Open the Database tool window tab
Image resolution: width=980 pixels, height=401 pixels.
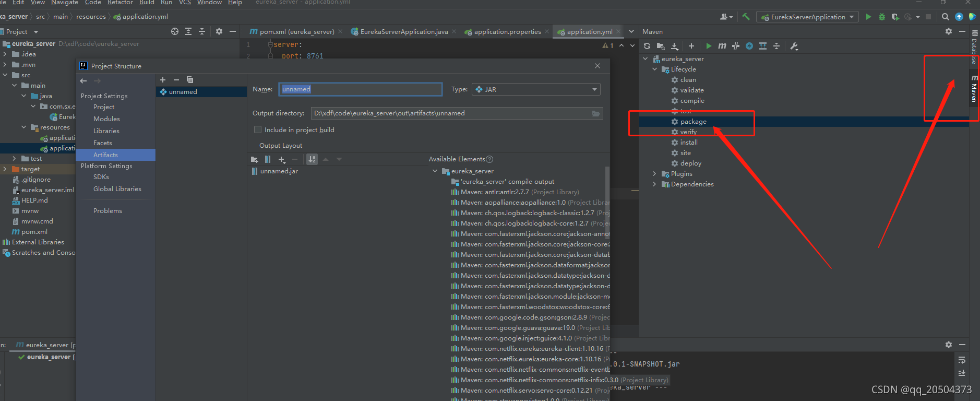click(x=974, y=47)
